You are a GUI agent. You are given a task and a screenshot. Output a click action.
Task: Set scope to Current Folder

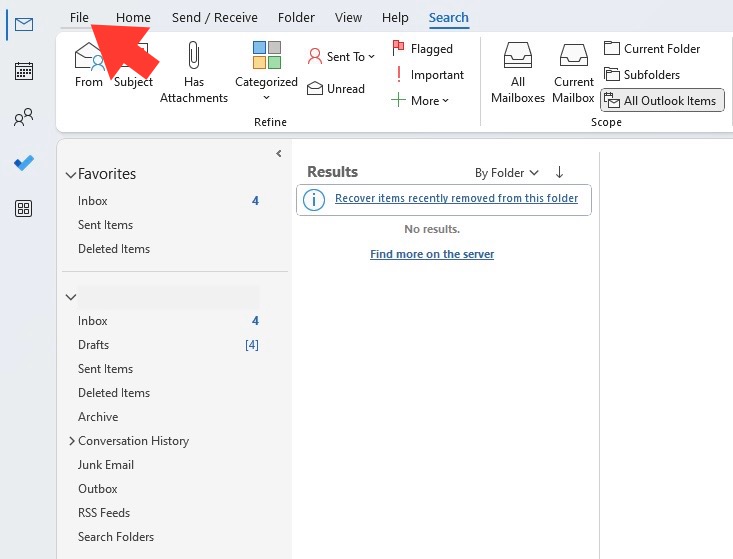(652, 49)
